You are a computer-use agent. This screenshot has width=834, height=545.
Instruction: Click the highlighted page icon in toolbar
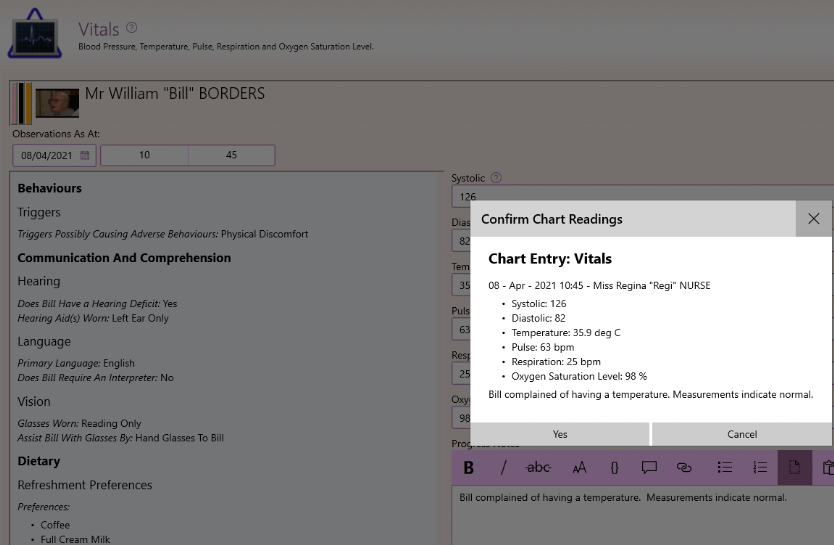795,467
